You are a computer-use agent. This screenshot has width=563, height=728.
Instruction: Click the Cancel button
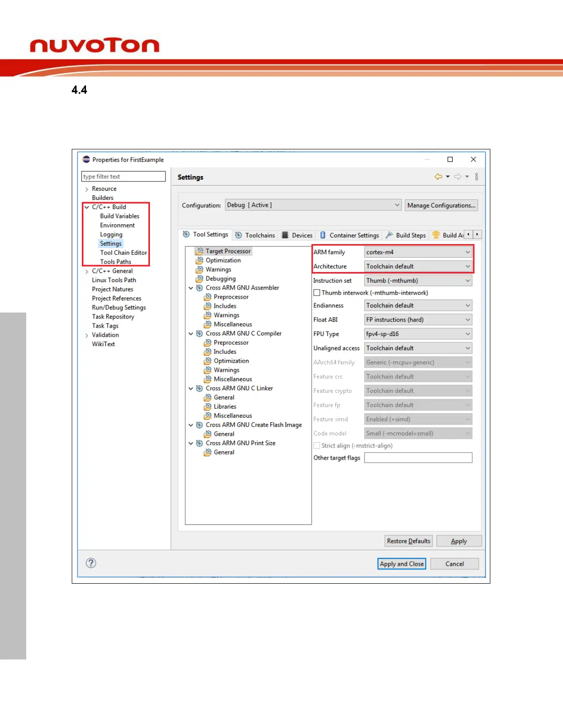[454, 564]
